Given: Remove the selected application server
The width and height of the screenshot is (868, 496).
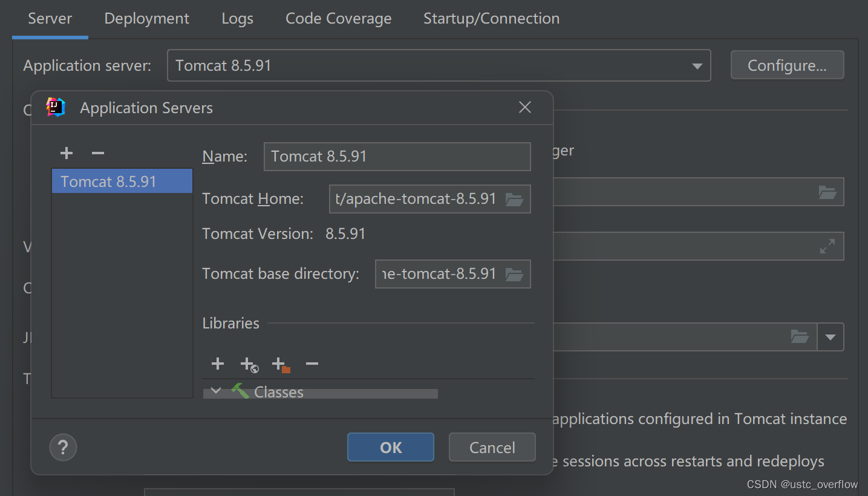Looking at the screenshot, I should (98, 154).
